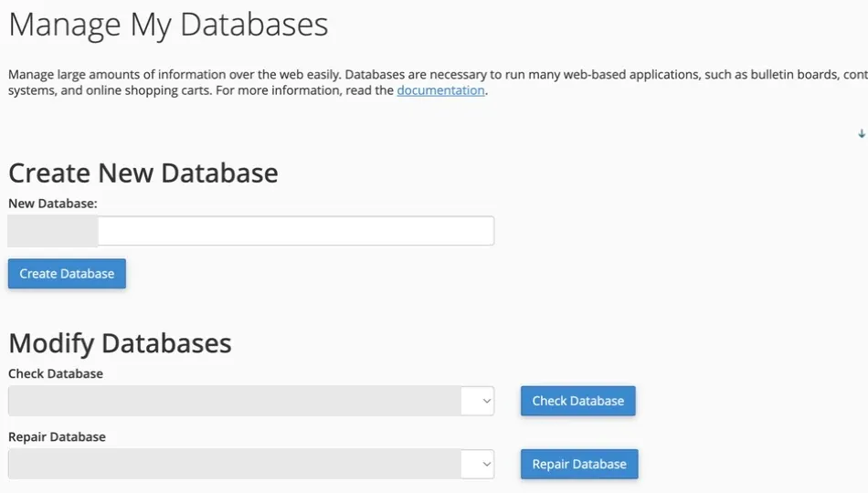Click the Modify Databases heading

coord(120,343)
